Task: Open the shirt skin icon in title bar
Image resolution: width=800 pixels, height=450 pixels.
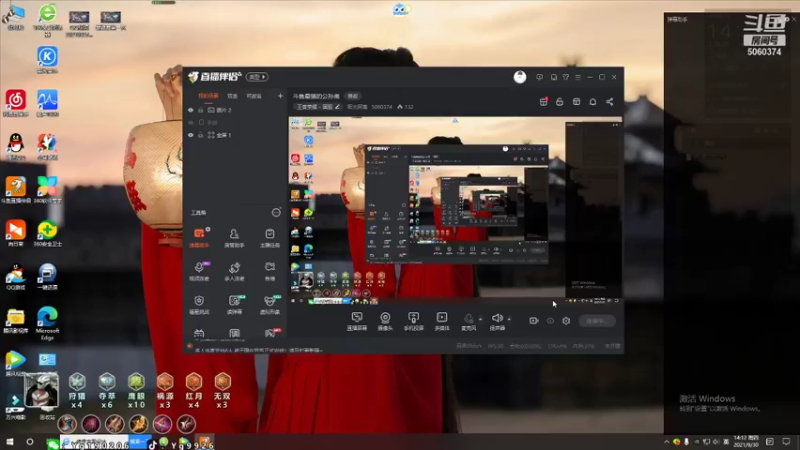Action: (x=566, y=77)
